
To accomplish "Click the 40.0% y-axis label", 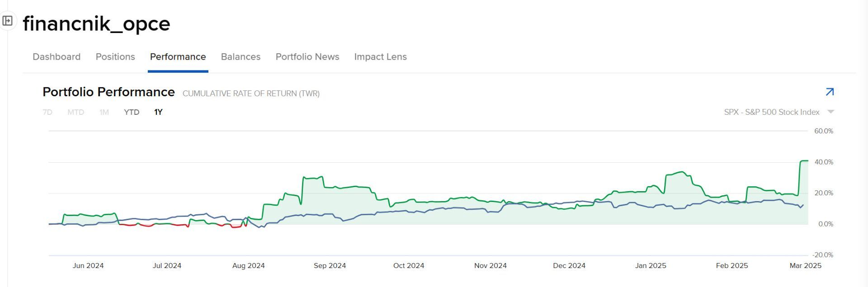I will tap(824, 162).
